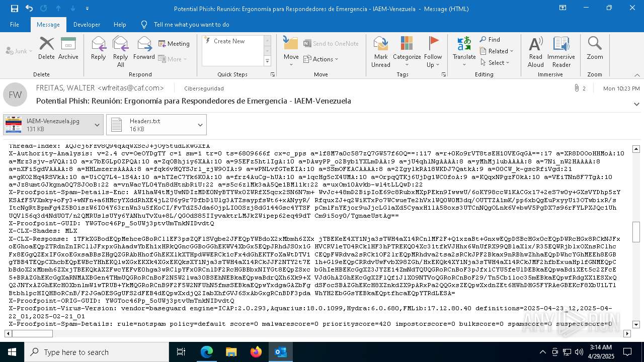
Task: Open Windows Start menu
Action: [12, 352]
